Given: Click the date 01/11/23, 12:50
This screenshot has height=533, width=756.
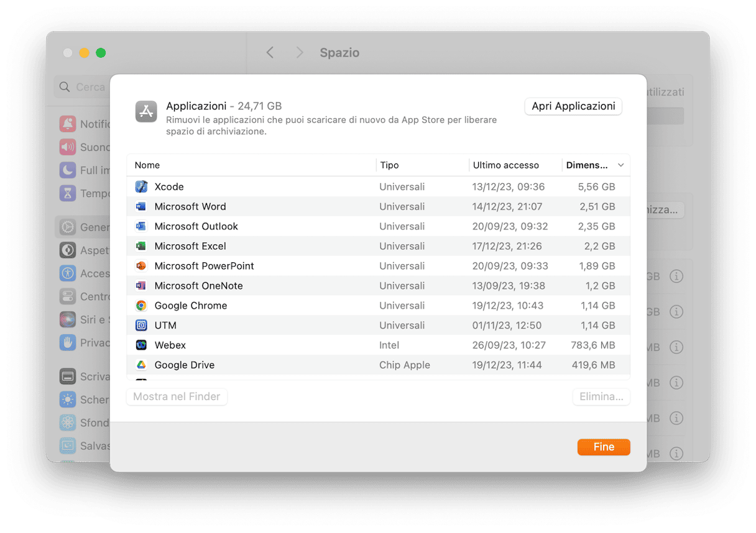Looking at the screenshot, I should (x=507, y=326).
